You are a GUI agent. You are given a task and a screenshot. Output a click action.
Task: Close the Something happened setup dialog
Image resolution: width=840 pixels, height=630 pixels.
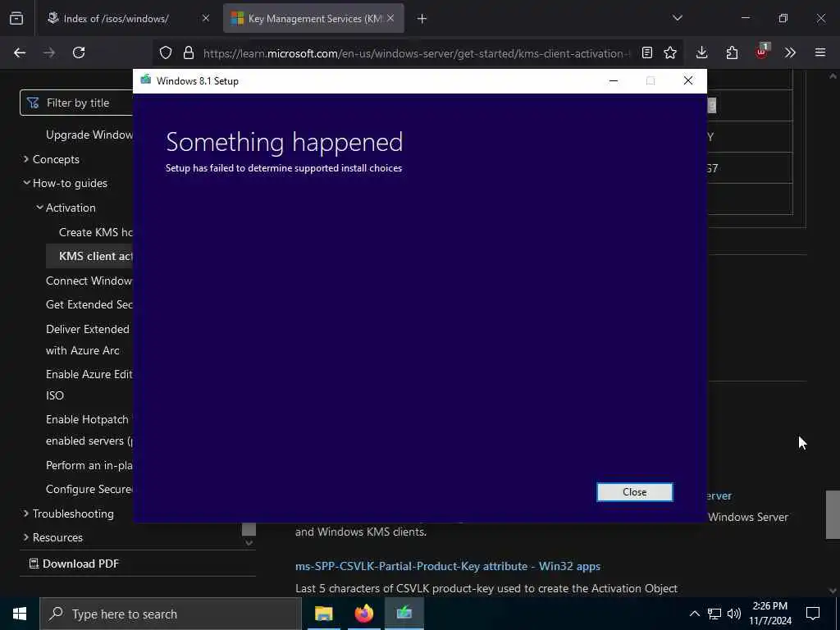634,492
